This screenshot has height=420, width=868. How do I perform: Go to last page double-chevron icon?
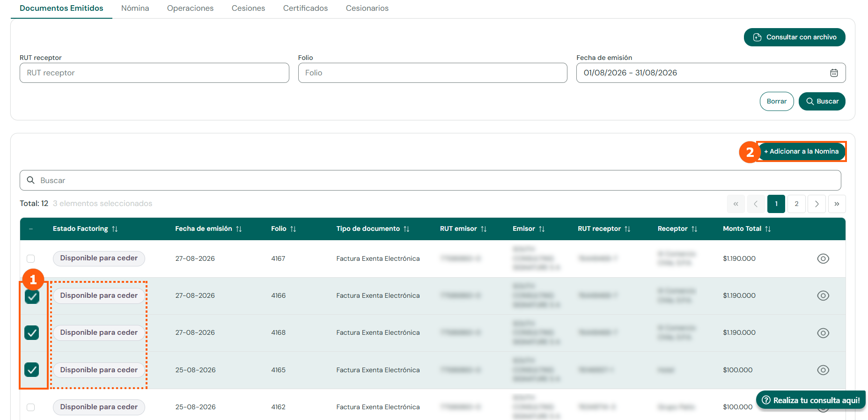[837, 204]
